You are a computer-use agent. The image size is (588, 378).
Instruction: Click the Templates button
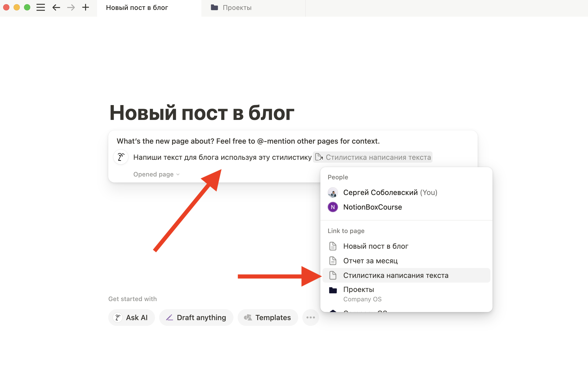[x=266, y=317]
